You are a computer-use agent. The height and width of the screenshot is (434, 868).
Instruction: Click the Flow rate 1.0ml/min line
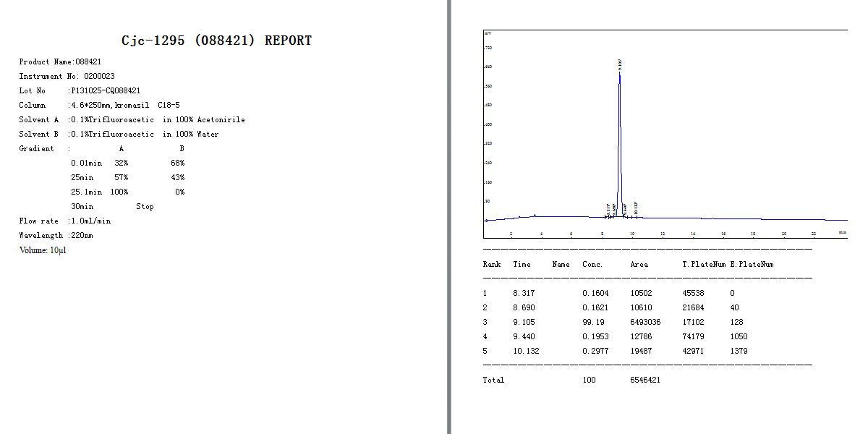click(x=65, y=221)
